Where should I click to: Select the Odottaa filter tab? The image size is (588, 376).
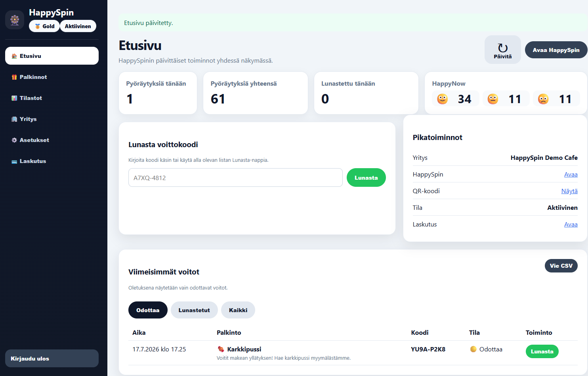point(148,310)
